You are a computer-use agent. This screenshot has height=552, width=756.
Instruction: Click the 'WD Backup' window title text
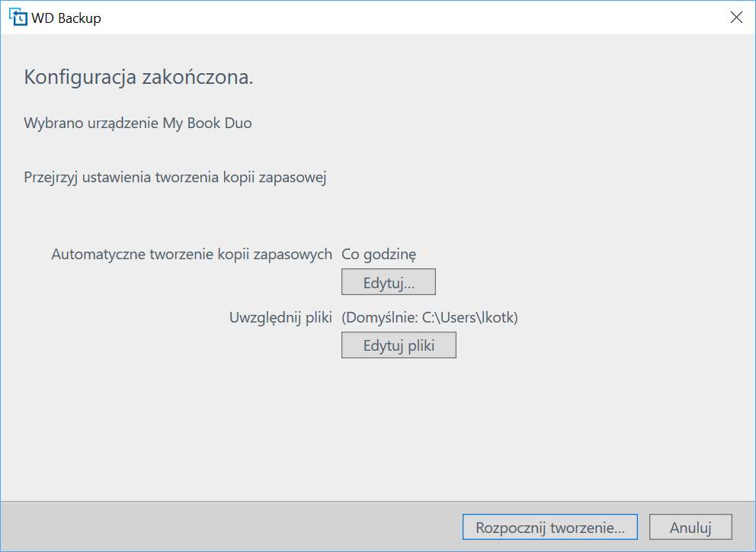(66, 18)
